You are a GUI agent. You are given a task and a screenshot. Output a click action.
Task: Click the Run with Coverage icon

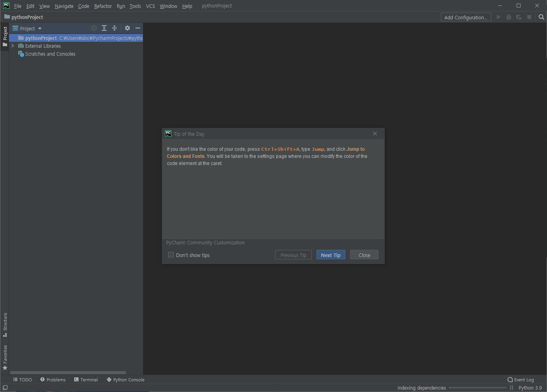pos(519,17)
